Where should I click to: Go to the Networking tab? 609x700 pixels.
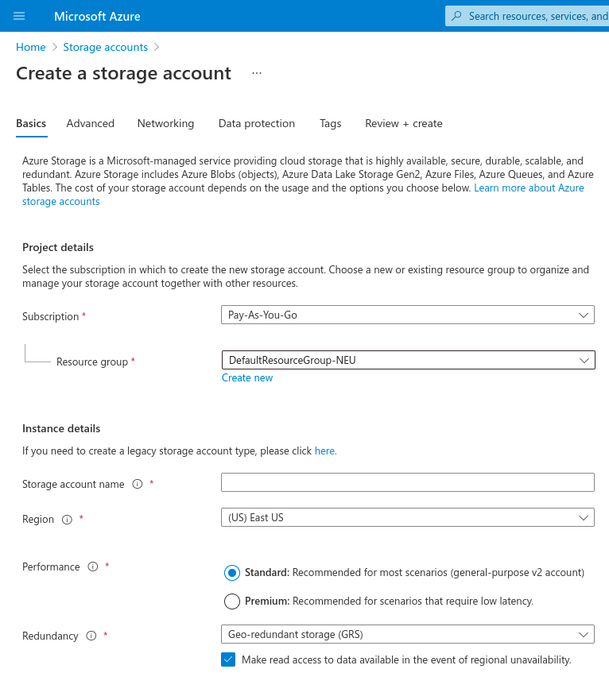pos(165,123)
